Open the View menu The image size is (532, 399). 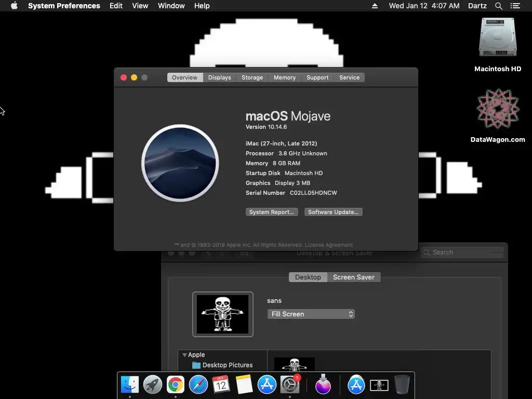coord(140,6)
